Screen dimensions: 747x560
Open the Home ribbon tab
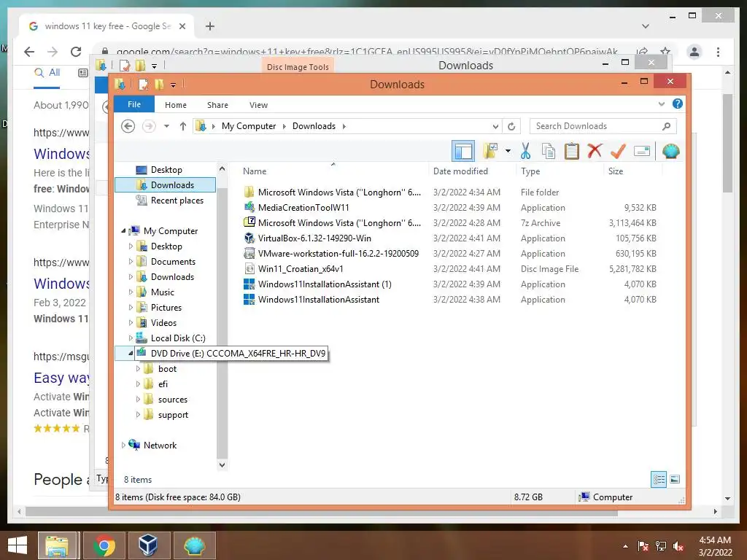(175, 105)
